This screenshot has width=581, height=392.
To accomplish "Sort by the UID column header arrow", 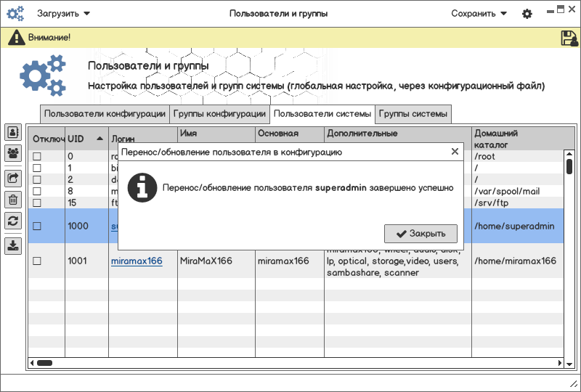I will pos(99,138).
